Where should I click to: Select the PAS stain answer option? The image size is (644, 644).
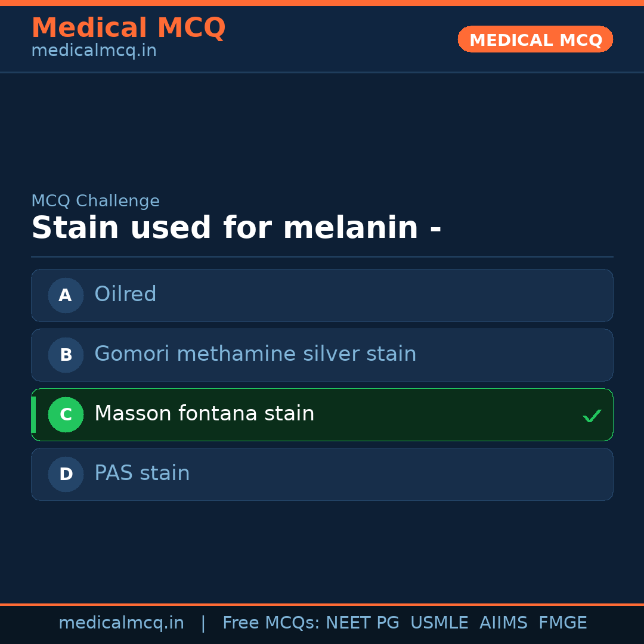(x=322, y=474)
